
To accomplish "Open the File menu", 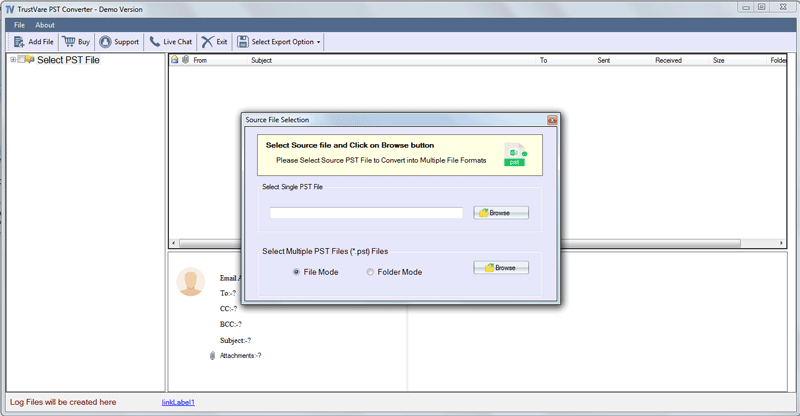I will click(x=19, y=25).
